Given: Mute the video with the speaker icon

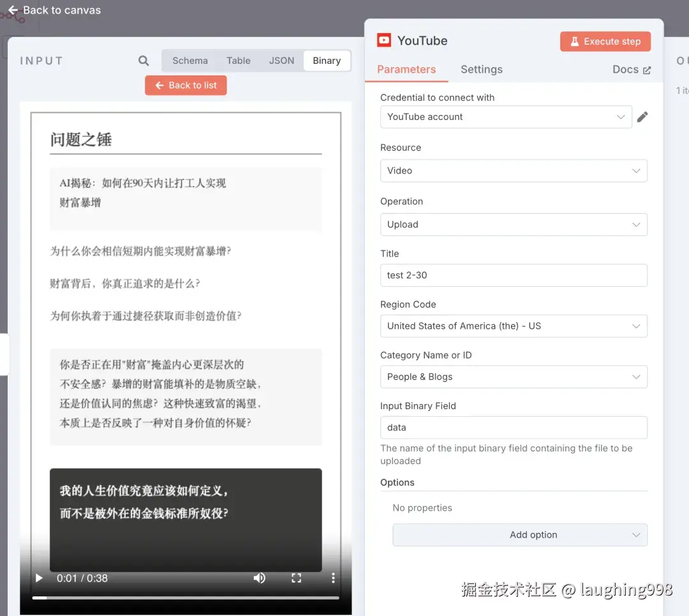Looking at the screenshot, I should pyautogui.click(x=260, y=578).
